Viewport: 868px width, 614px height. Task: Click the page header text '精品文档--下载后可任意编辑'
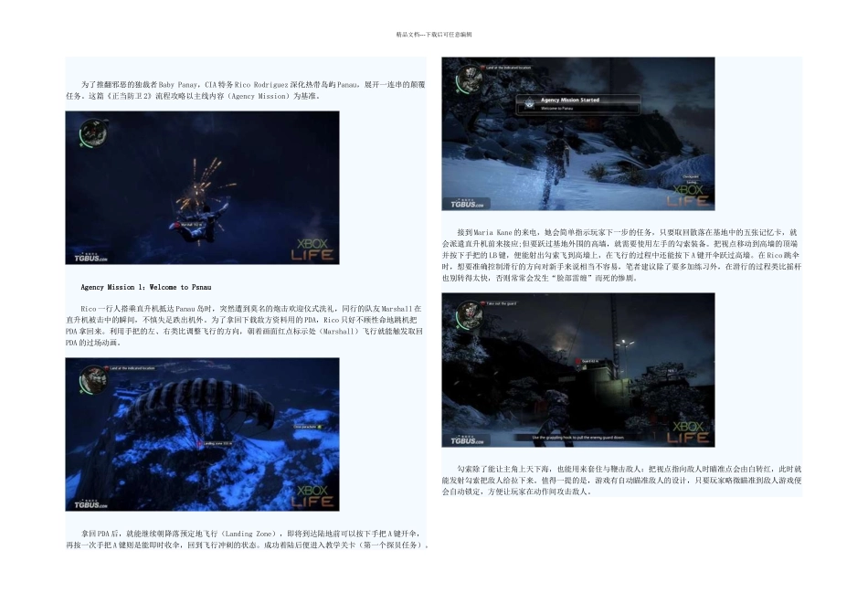(434, 35)
